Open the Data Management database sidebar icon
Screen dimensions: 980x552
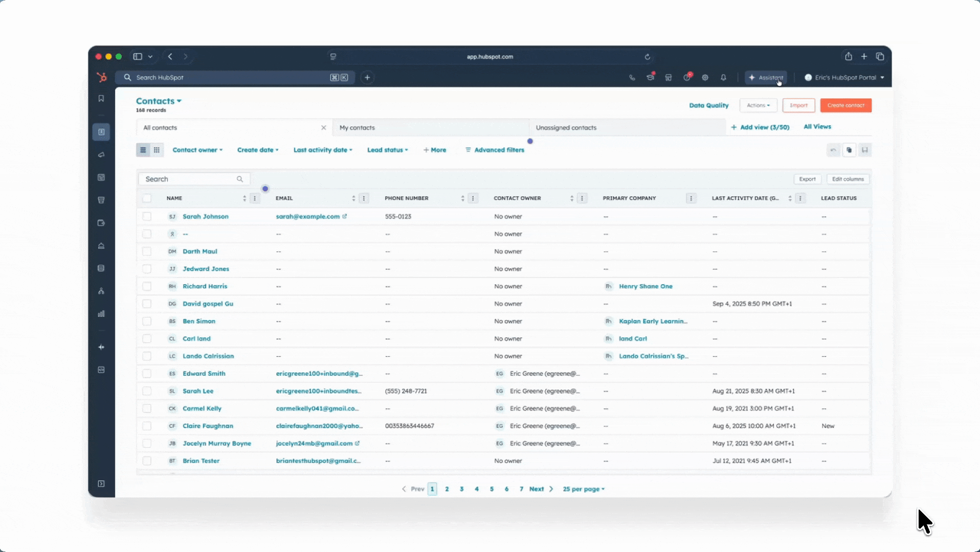pyautogui.click(x=101, y=268)
